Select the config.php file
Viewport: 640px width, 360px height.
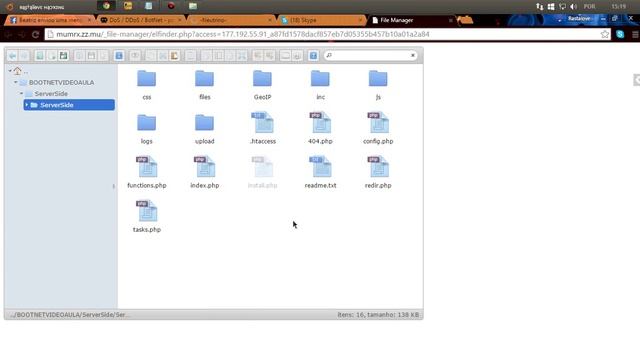tap(378, 128)
